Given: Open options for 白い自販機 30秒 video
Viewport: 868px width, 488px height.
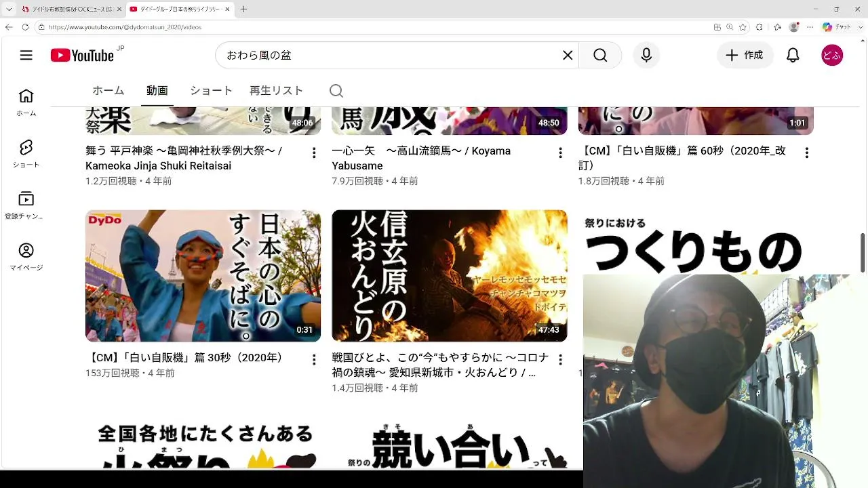Looking at the screenshot, I should coord(314,360).
